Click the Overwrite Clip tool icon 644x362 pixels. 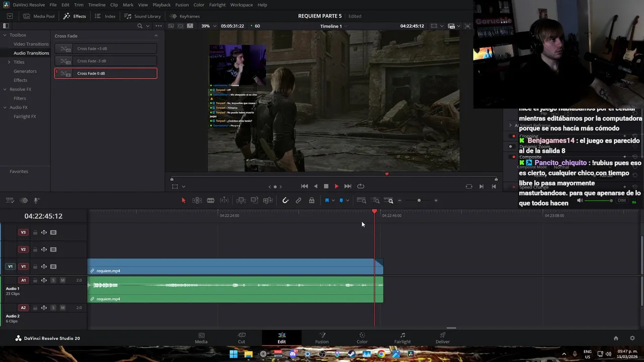(255, 201)
